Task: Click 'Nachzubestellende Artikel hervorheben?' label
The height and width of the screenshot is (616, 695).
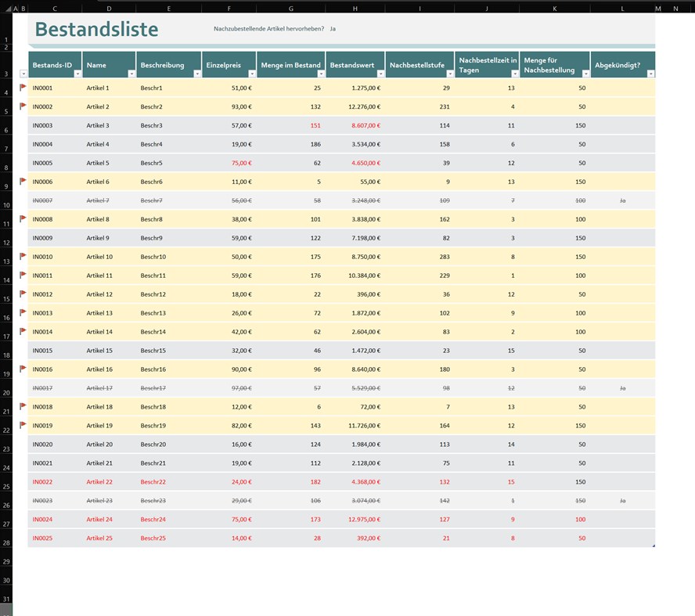Action: tap(268, 29)
